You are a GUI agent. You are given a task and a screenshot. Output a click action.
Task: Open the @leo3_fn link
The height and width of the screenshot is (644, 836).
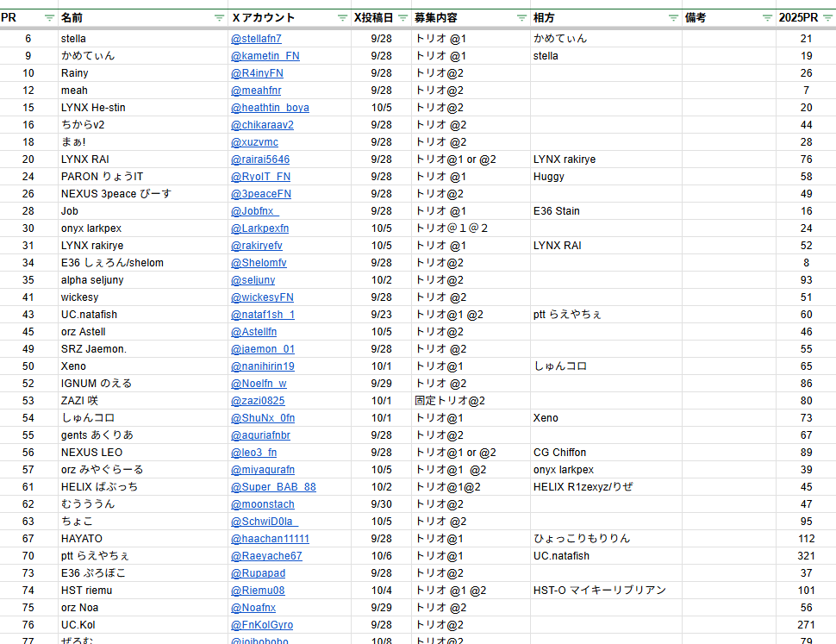coord(253,453)
